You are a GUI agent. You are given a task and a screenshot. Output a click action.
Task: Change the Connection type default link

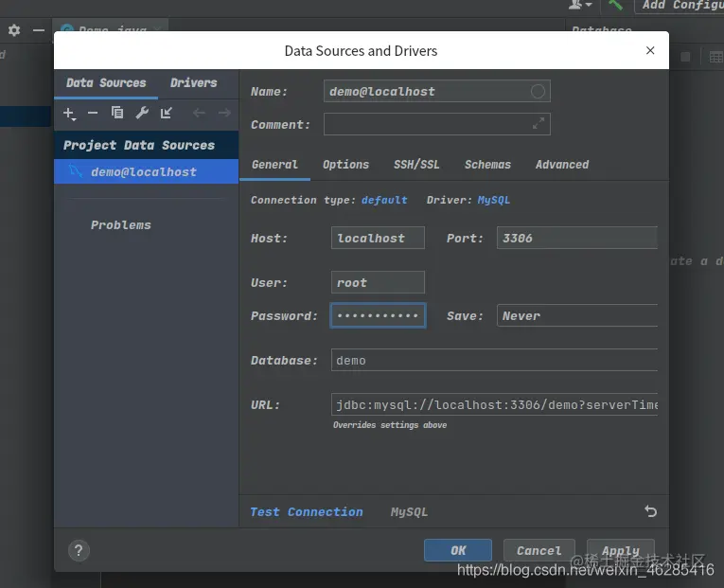pyautogui.click(x=384, y=200)
